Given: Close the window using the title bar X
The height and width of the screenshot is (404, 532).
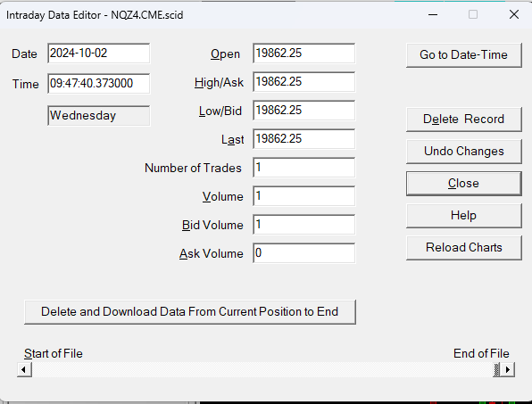Looking at the screenshot, I should pyautogui.click(x=514, y=14).
